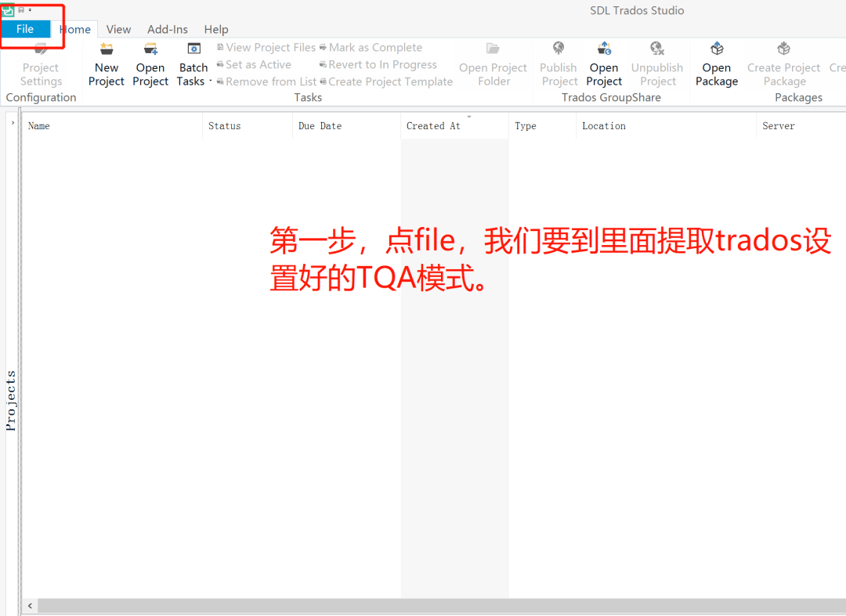Switch to the Add-Ins tab
The image size is (846, 616).
[x=167, y=29]
